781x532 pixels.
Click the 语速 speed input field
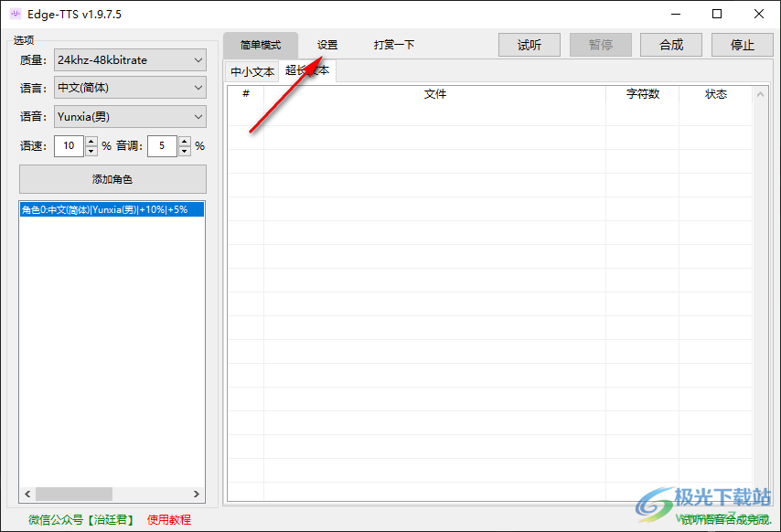tap(69, 146)
